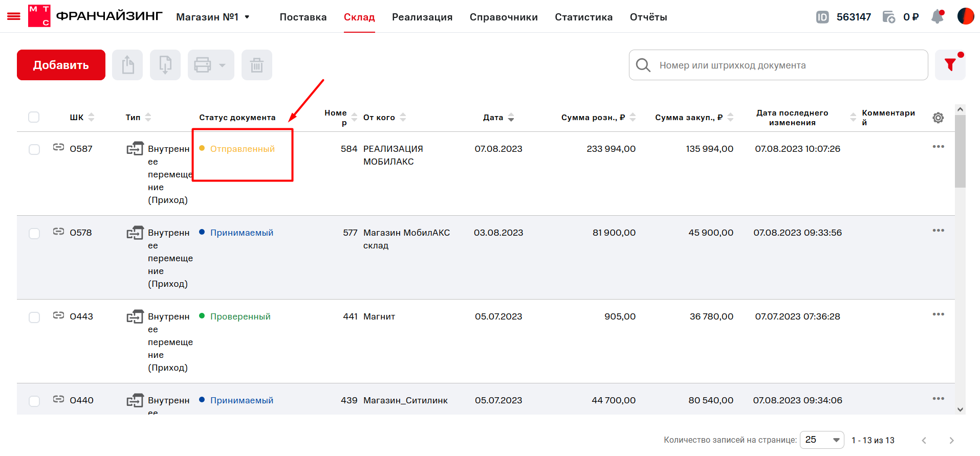Click the trash delete icon
This screenshot has width=980, height=456.
coord(257,65)
